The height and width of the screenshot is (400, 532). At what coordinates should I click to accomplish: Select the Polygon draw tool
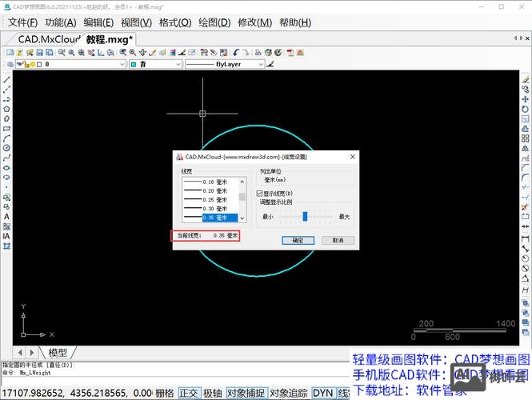click(x=6, y=110)
